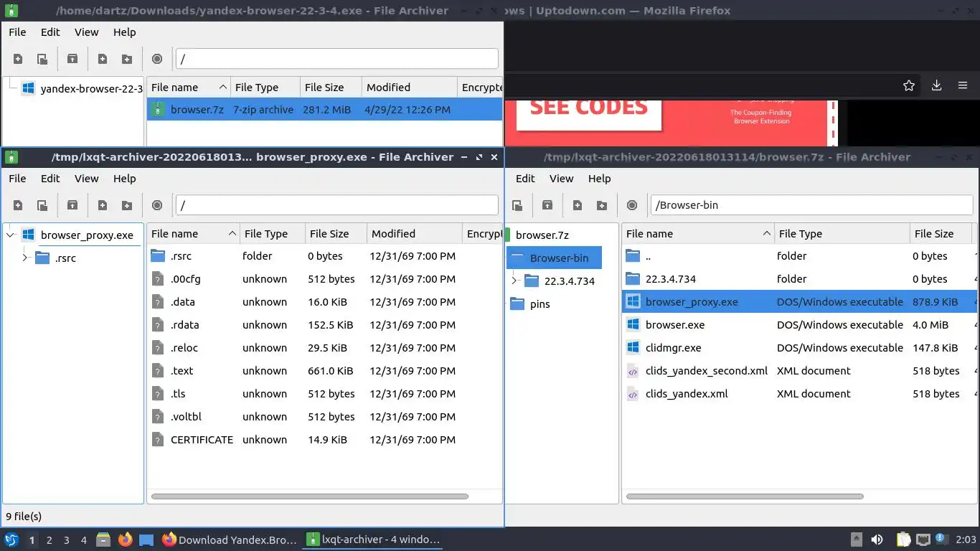This screenshot has height=551, width=980.
Task: Click Add folder icon in browser.7z window toolbar
Action: (x=602, y=205)
